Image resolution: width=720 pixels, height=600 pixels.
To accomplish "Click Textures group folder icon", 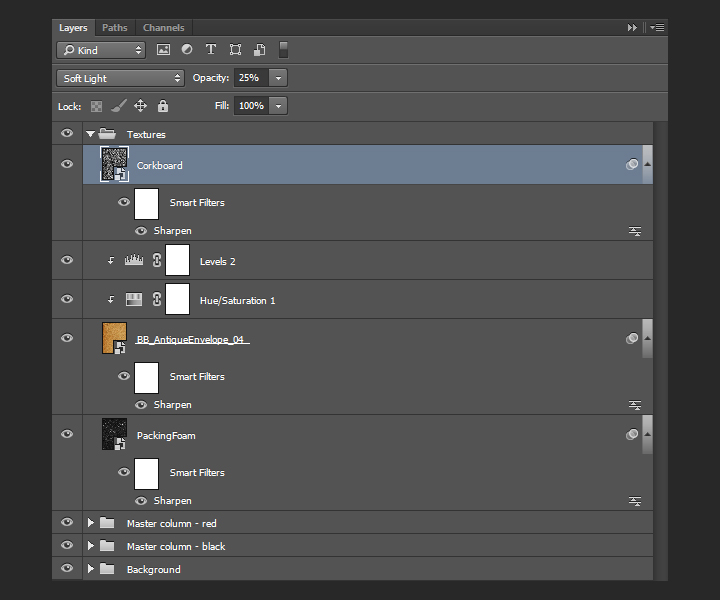I will [107, 134].
